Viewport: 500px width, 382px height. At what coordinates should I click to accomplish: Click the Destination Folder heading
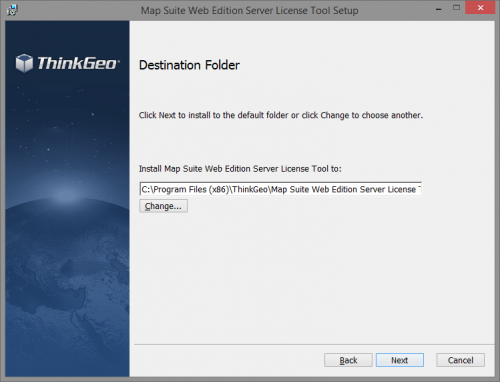[189, 65]
